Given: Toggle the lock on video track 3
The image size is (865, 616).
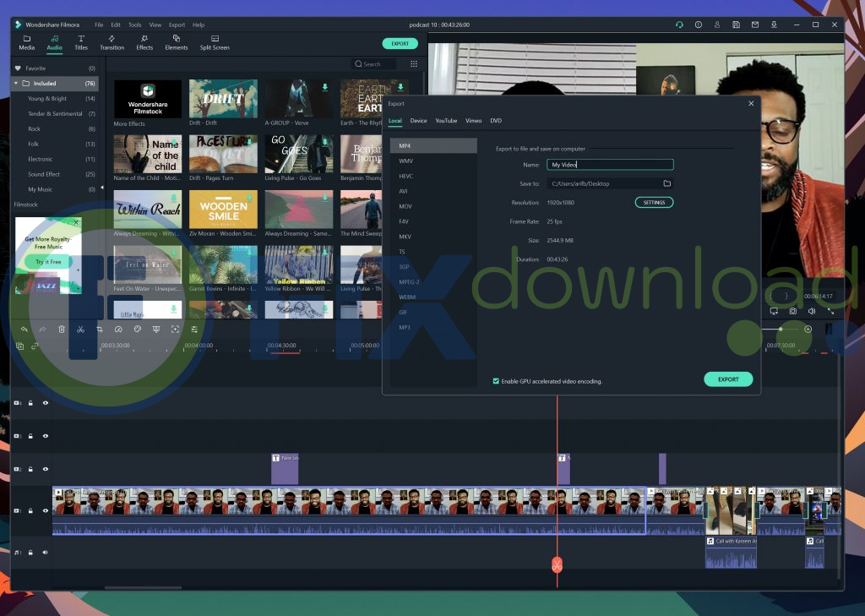Looking at the screenshot, I should 30,436.
